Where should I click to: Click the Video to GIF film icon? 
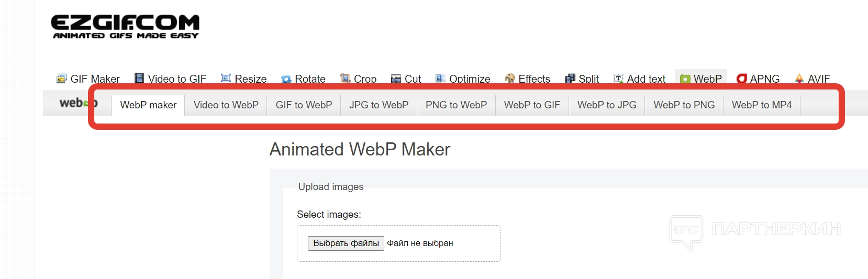click(139, 78)
